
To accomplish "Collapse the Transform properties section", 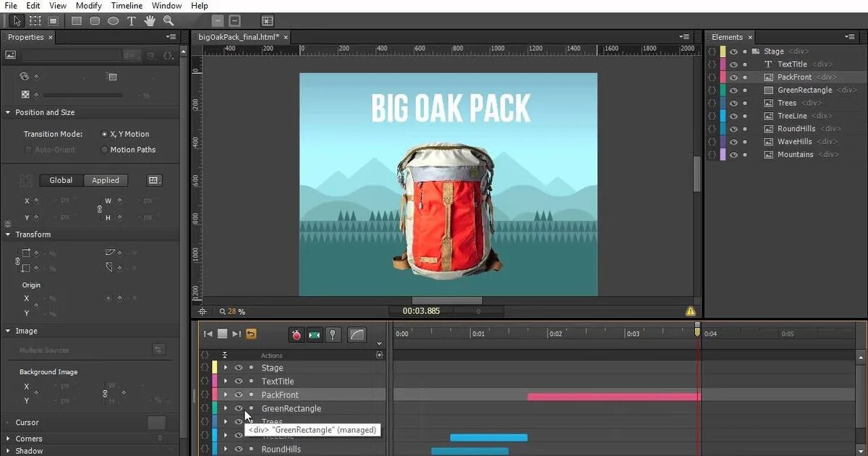I will [7, 235].
